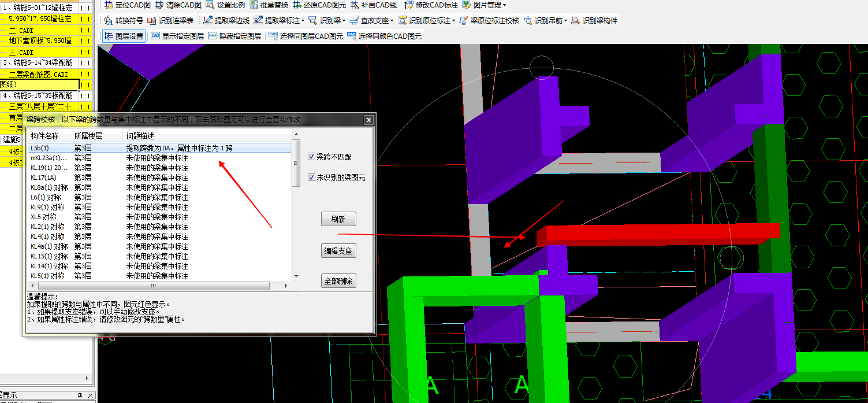Click the 隐藏指定图层 (hide specified layer) icon

pos(212,36)
